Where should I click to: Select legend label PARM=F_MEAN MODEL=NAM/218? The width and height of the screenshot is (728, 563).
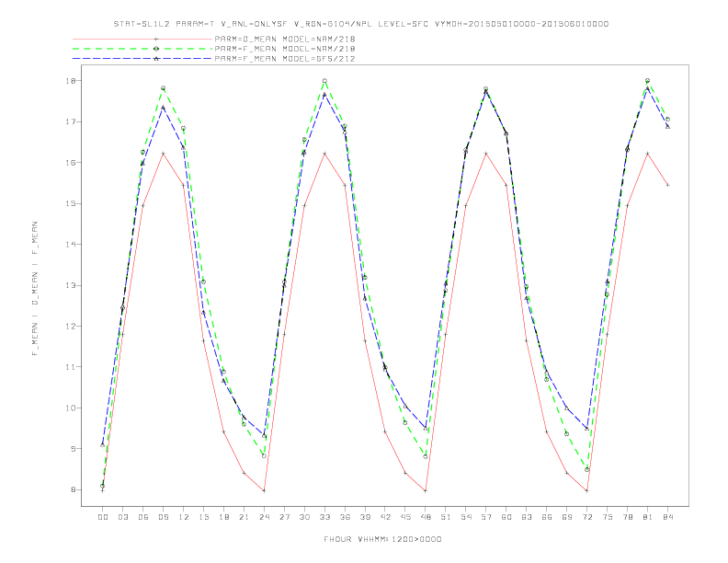[x=285, y=49]
